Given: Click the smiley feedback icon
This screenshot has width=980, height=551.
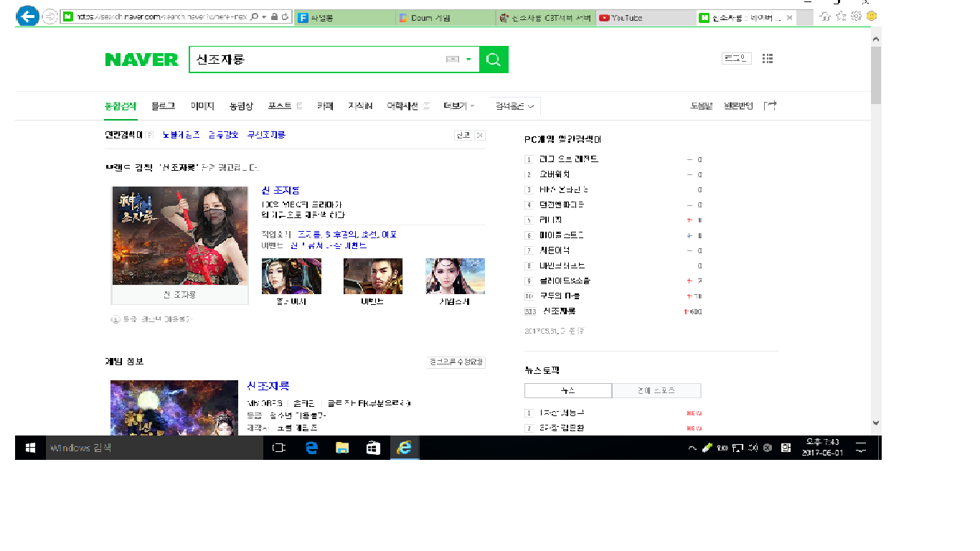Looking at the screenshot, I should pyautogui.click(x=872, y=16).
